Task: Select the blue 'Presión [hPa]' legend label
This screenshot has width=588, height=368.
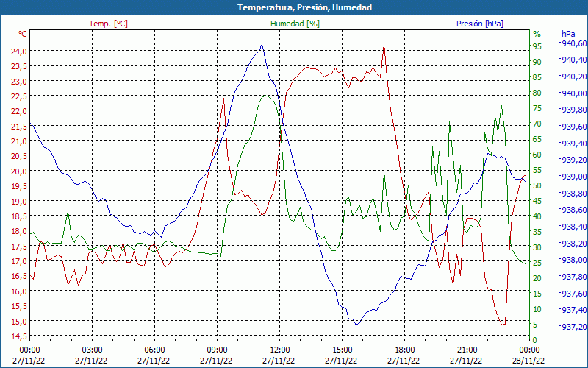Action: 480,24
